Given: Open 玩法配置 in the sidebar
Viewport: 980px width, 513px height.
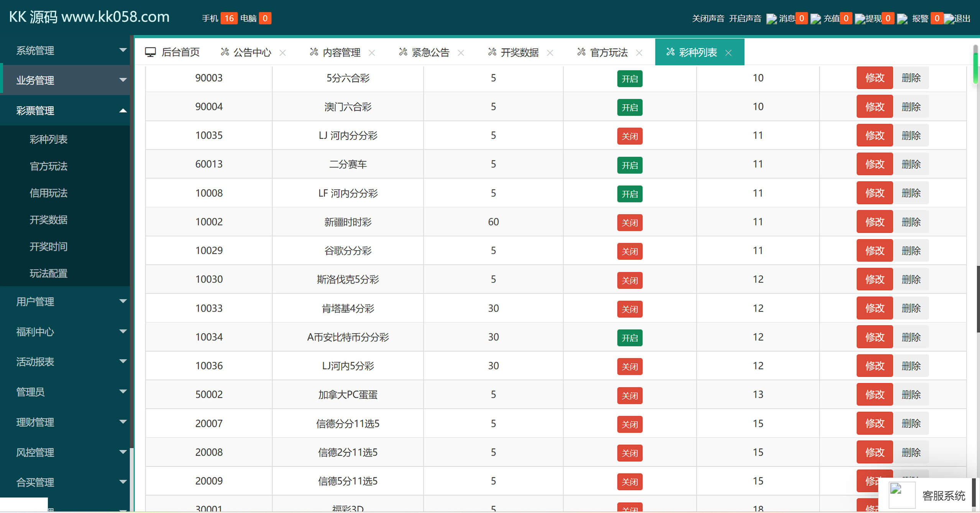Looking at the screenshot, I should click(x=49, y=273).
